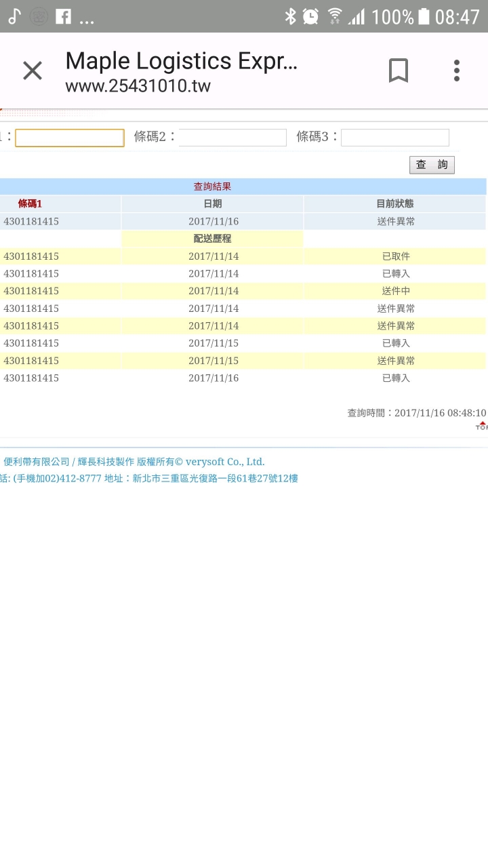Select the 已取件 status cell
488x868 pixels.
[x=396, y=256]
